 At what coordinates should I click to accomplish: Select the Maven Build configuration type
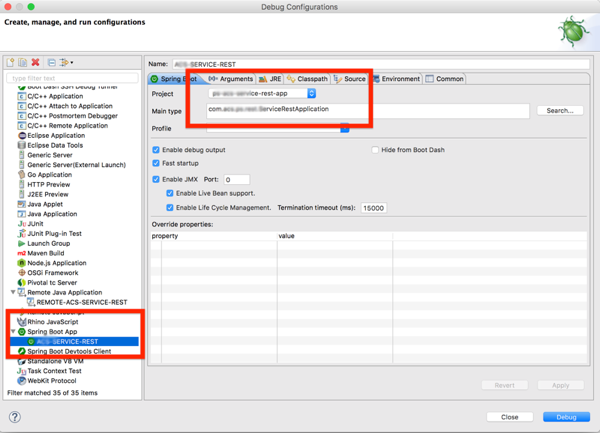[x=46, y=253]
